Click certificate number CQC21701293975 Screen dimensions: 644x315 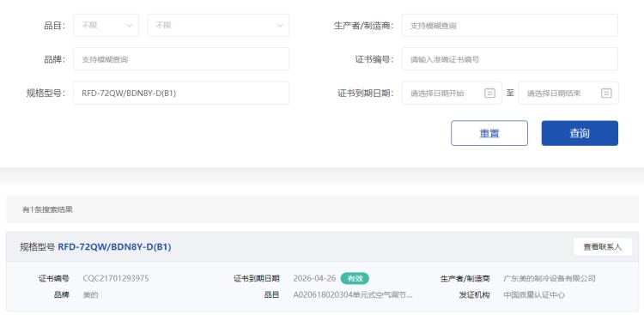coord(116,278)
